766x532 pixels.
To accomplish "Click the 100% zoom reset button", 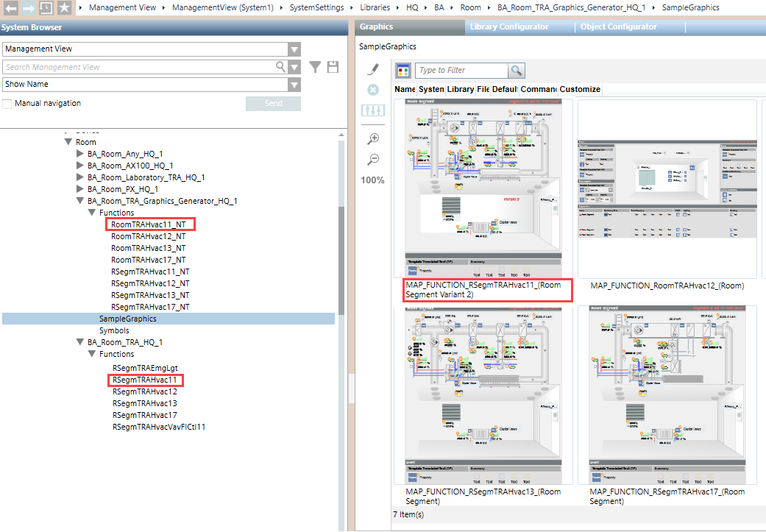I will click(x=373, y=180).
